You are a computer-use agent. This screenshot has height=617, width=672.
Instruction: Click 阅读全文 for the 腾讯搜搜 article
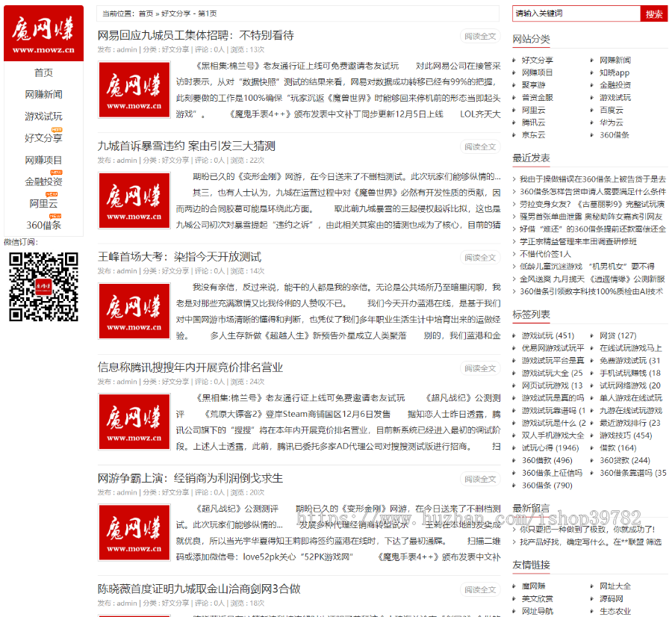click(x=480, y=368)
